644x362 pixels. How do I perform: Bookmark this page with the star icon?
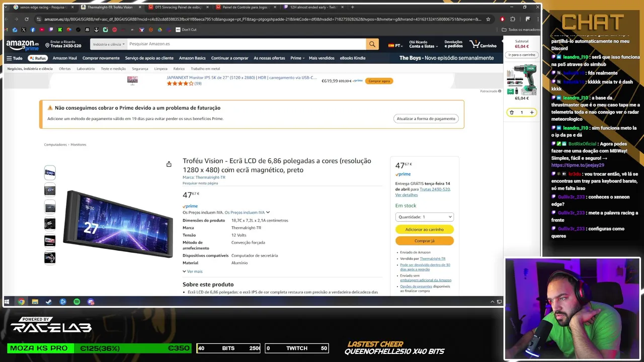point(488,19)
